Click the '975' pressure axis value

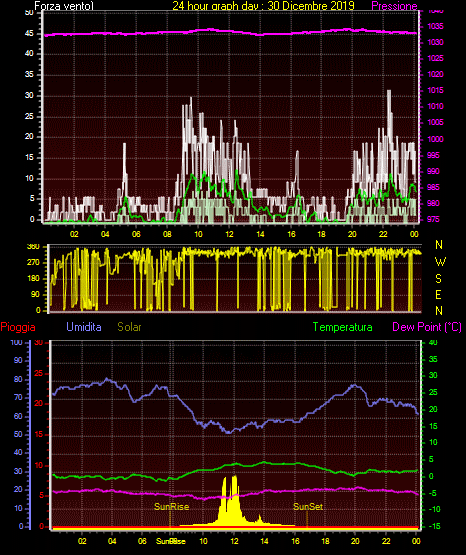433,219
